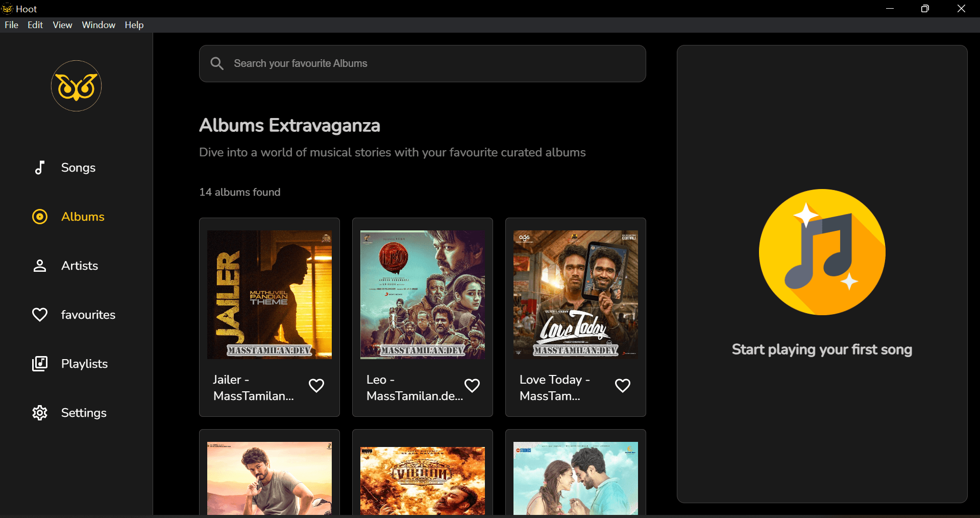Click the Albums disc icon

click(x=40, y=217)
